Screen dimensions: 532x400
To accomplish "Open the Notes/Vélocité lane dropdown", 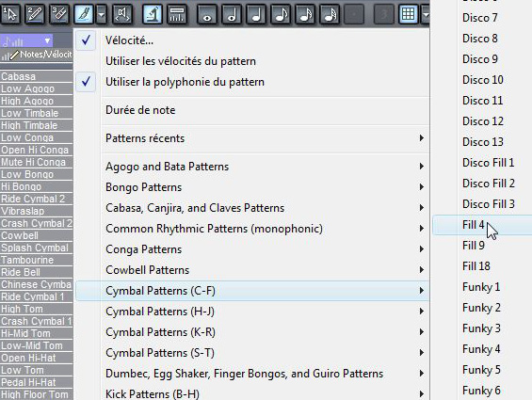I will pyautogui.click(x=26, y=41).
